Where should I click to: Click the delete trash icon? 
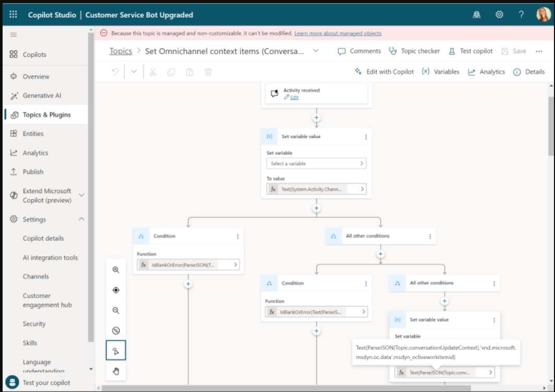(x=208, y=72)
